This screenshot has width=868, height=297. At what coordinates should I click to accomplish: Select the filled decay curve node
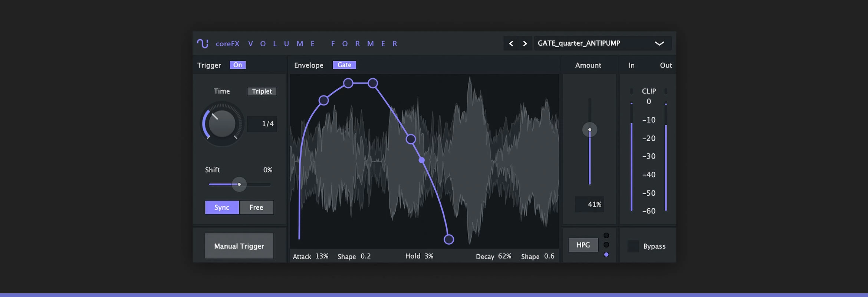(422, 160)
